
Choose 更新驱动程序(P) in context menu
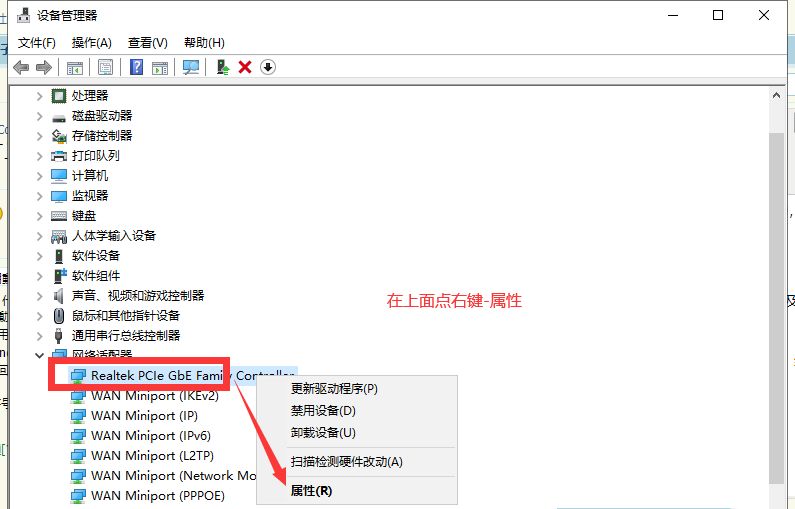[334, 389]
